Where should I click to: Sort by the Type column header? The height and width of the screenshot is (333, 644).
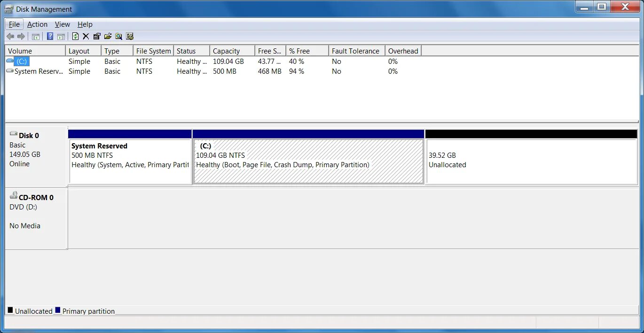117,51
